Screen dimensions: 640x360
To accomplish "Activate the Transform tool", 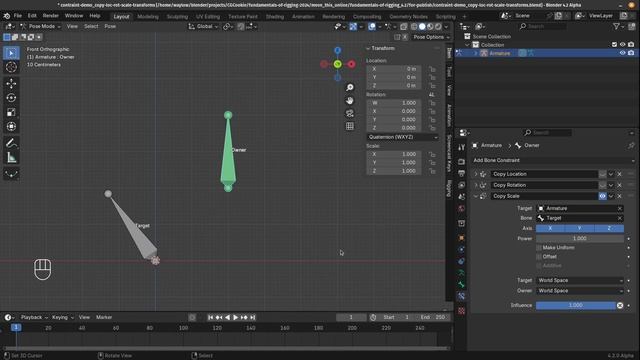I will coord(11,127).
